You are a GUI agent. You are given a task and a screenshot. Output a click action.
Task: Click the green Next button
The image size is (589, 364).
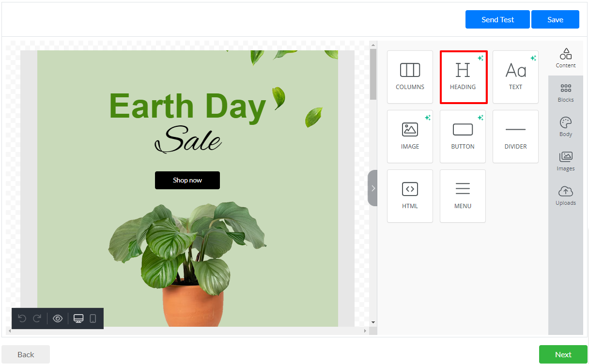tap(563, 354)
